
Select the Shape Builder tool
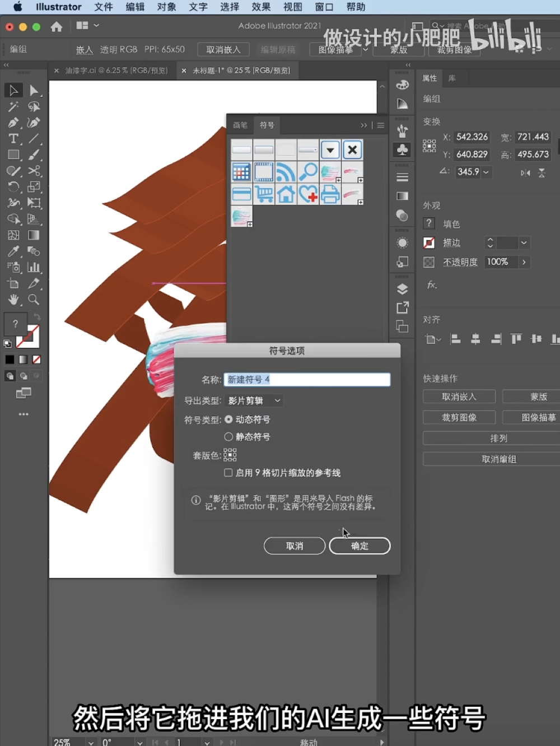click(x=13, y=219)
